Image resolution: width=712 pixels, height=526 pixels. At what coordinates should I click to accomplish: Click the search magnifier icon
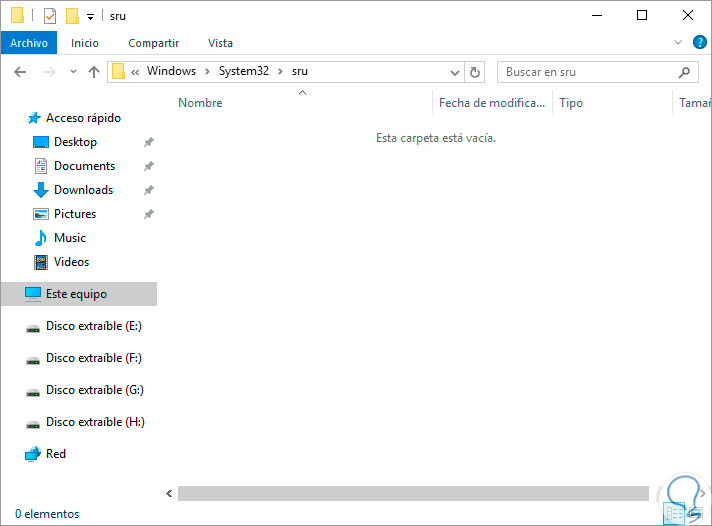click(x=684, y=72)
